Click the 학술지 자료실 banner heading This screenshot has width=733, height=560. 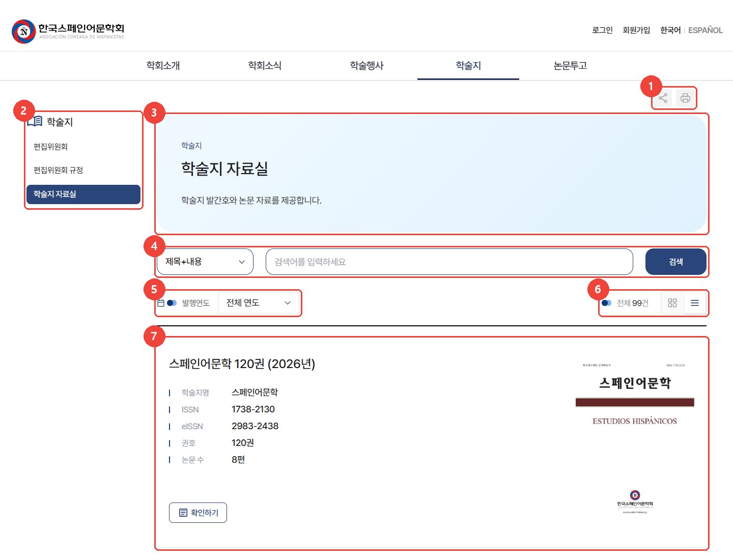224,169
